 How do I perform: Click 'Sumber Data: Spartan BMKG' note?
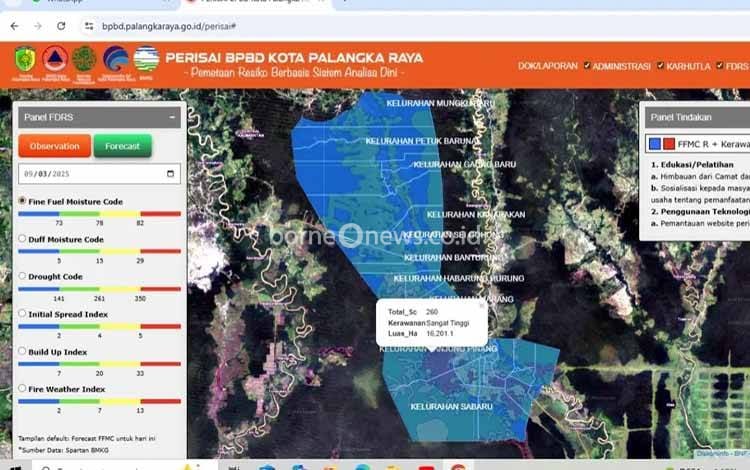point(64,450)
